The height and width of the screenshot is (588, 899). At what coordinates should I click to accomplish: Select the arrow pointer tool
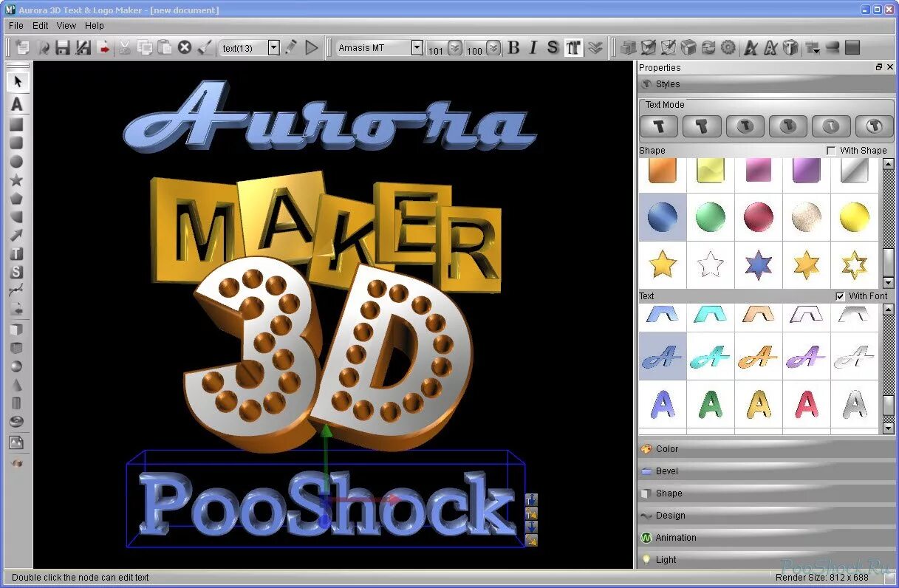coord(18,81)
